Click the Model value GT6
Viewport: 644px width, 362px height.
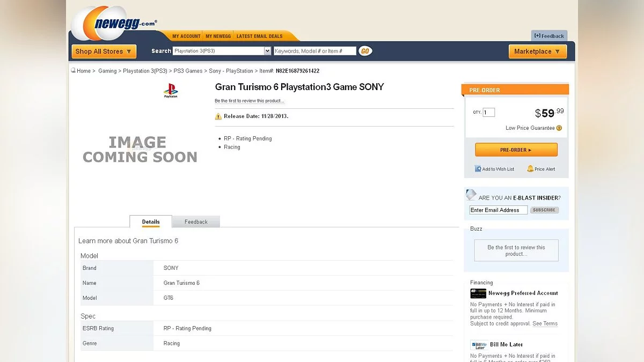tap(169, 298)
